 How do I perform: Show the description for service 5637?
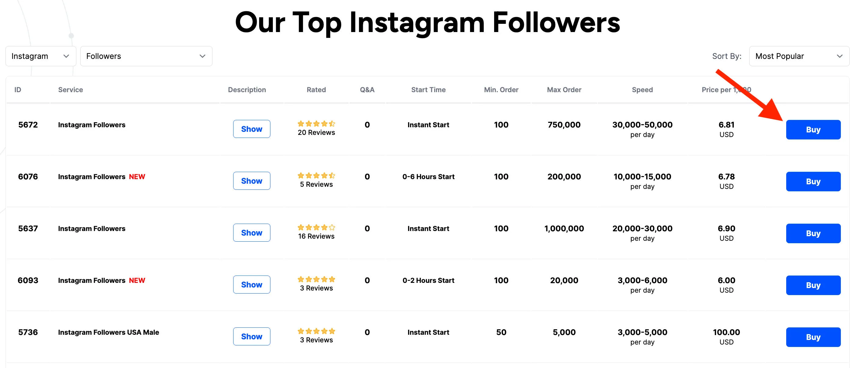(x=252, y=233)
